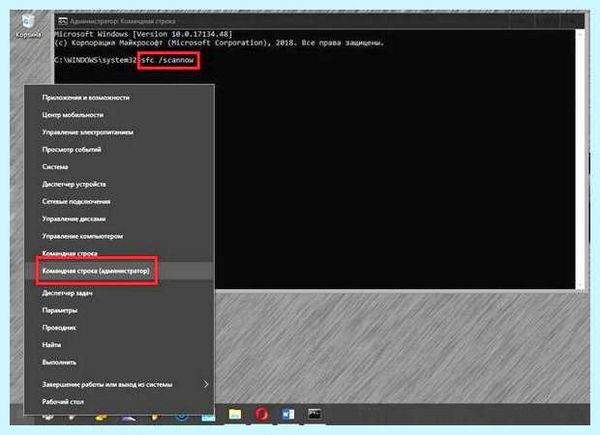Choose "Рабочий стол" menu entry
Screen dimensions: 600x435
[119, 402]
